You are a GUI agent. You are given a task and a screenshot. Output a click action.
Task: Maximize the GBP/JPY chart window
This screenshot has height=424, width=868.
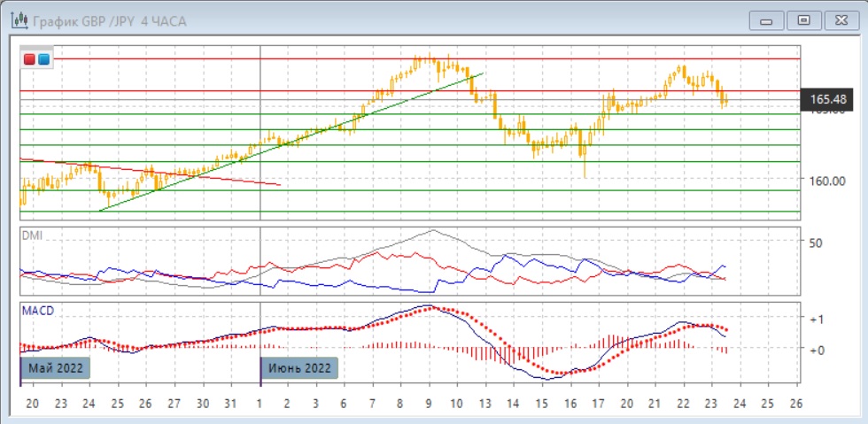click(804, 19)
